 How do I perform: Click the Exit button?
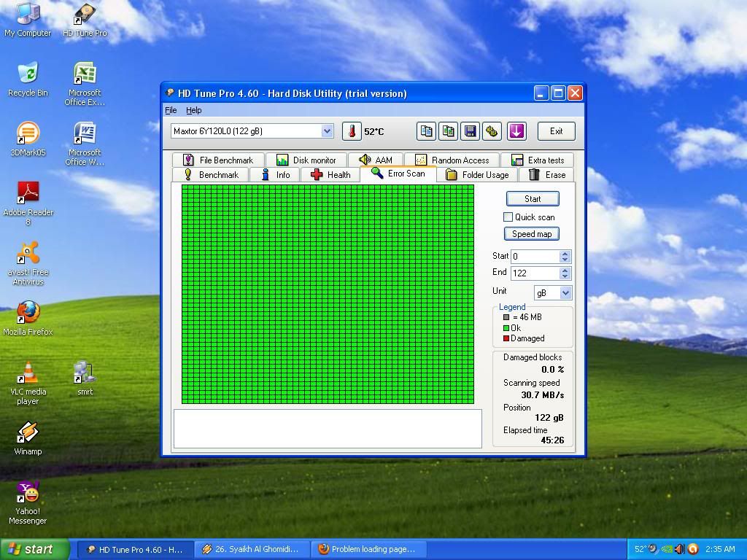[556, 131]
